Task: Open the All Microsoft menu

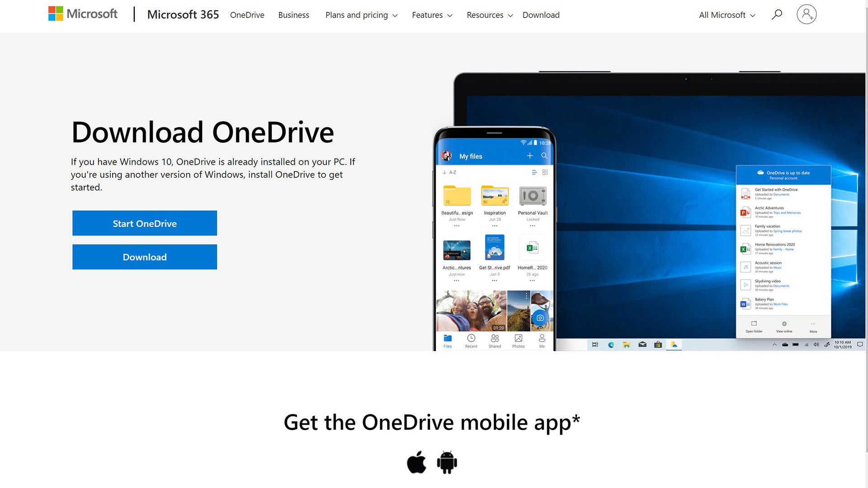Action: point(726,14)
